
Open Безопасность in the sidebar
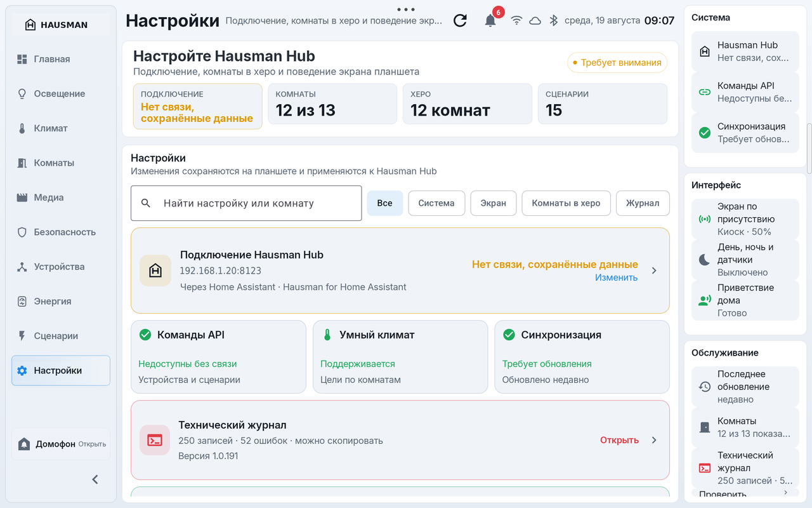tap(61, 232)
